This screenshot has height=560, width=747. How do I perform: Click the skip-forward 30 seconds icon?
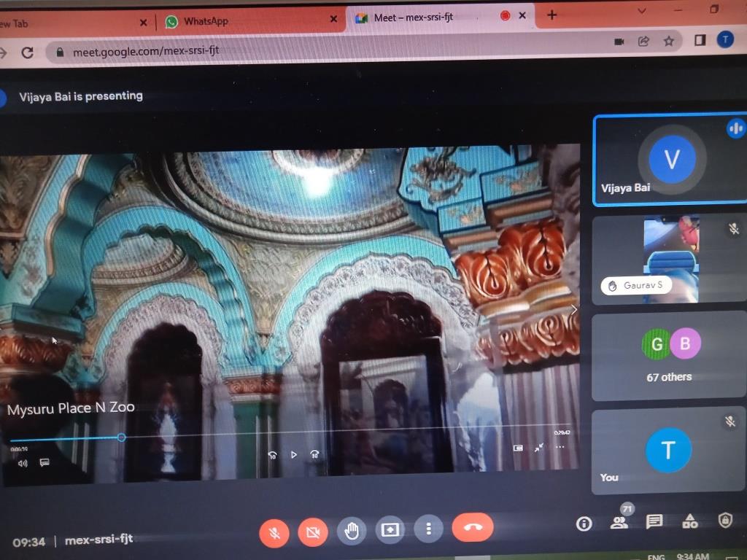point(314,454)
